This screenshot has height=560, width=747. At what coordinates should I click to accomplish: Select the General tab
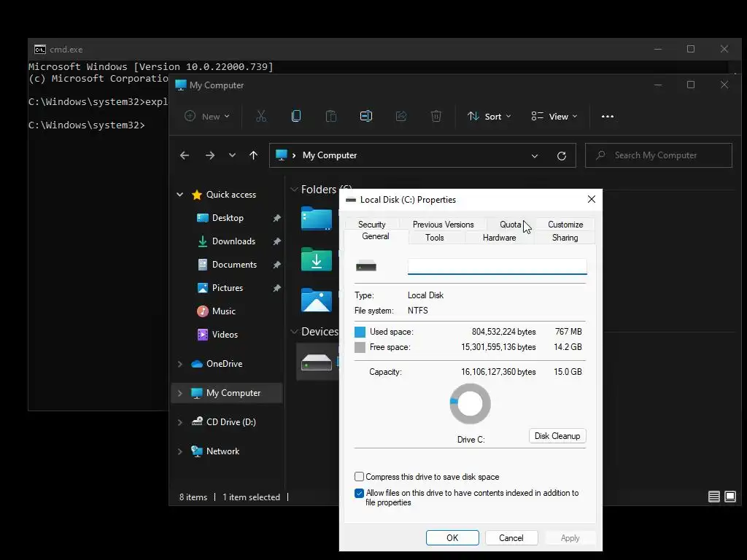coord(376,236)
